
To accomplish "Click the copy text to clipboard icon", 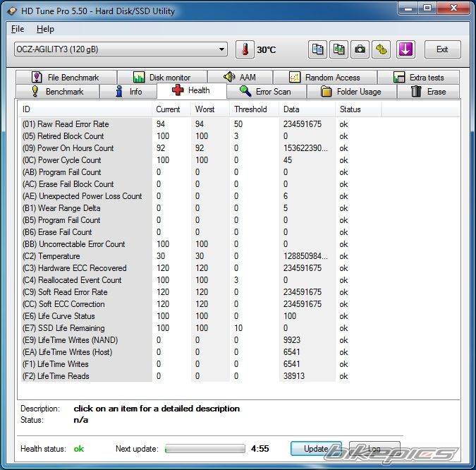I will pyautogui.click(x=318, y=49).
